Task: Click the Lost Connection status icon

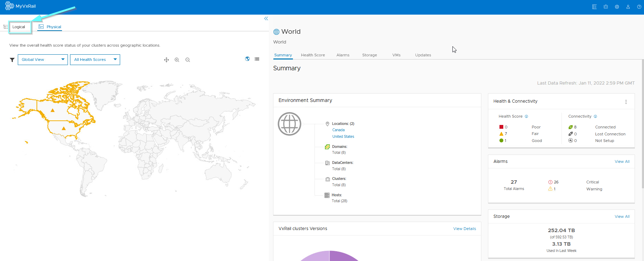Action: (x=571, y=134)
